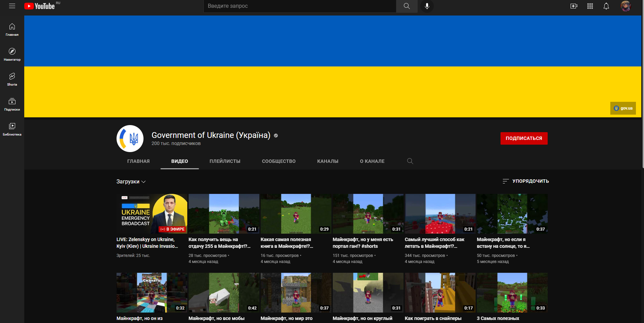Image resolution: width=644 pixels, height=323 pixels.
Task: Click '200 тыс. подписчиков' text
Action: tap(176, 144)
